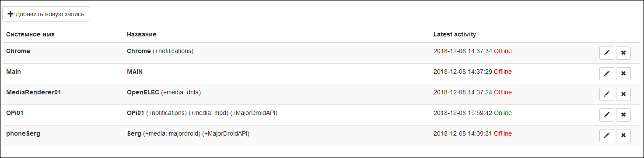The image size is (644, 158).
Task: Click the Название column header
Action: tap(142, 34)
